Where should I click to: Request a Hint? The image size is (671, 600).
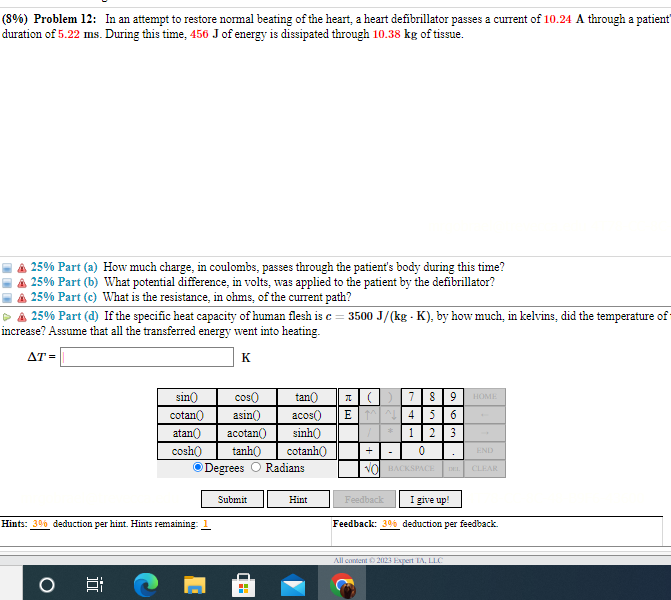point(298,499)
